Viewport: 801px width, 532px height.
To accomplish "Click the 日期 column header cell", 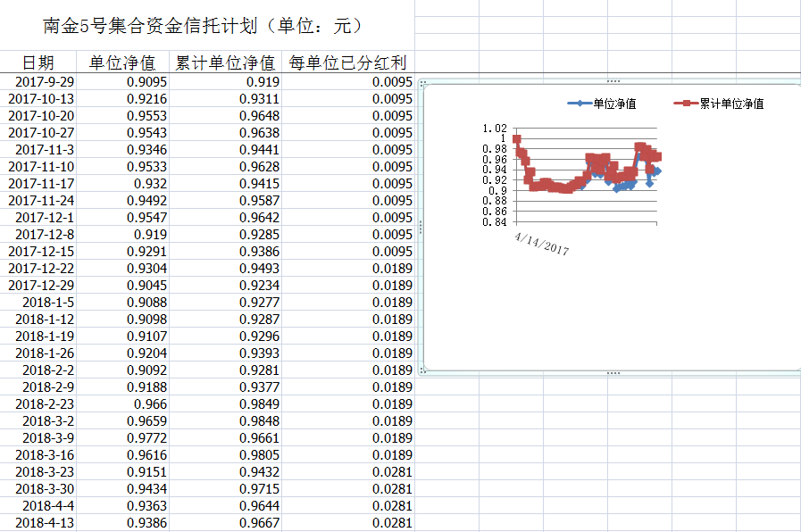I will 38,62.
